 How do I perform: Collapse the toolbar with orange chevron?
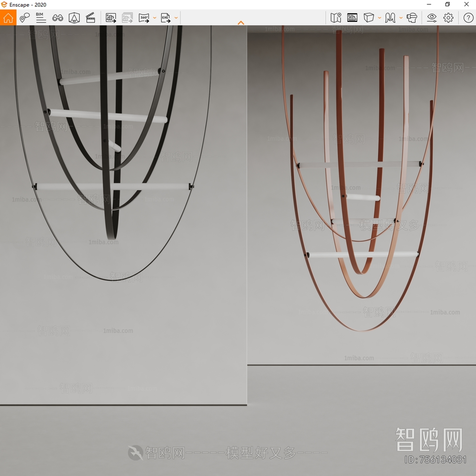coord(241,23)
